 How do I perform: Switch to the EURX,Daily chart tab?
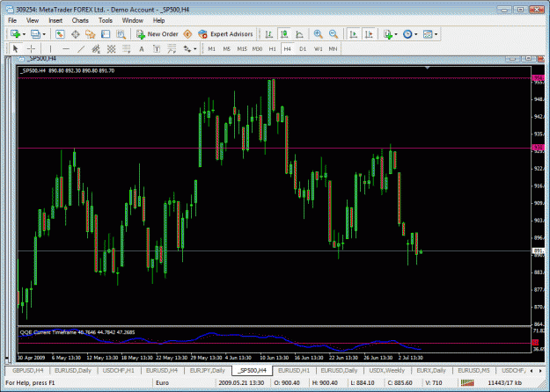[431, 370]
